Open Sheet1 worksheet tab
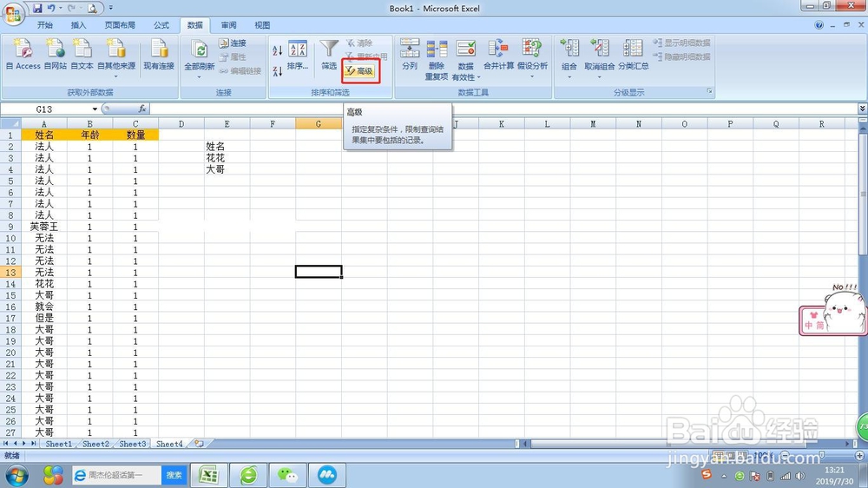This screenshot has height=488, width=868. [x=58, y=444]
